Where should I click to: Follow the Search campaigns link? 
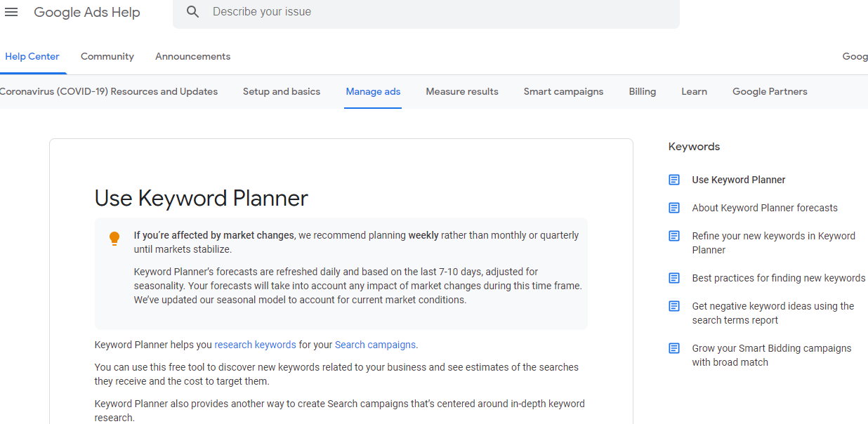(375, 345)
